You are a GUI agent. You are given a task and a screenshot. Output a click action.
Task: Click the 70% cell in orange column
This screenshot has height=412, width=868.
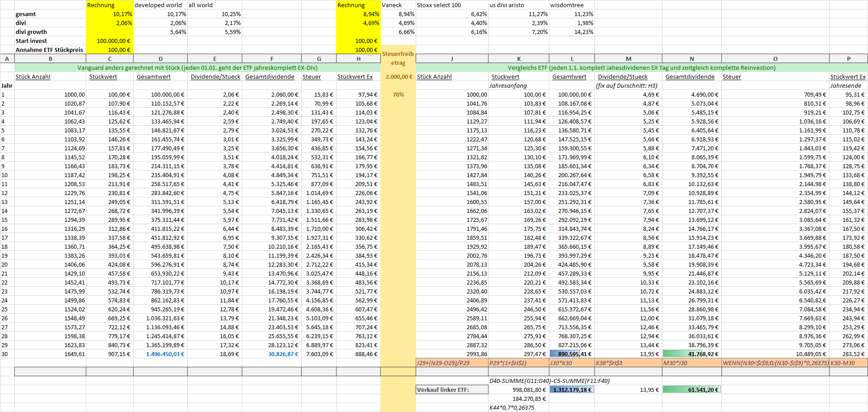(398, 94)
